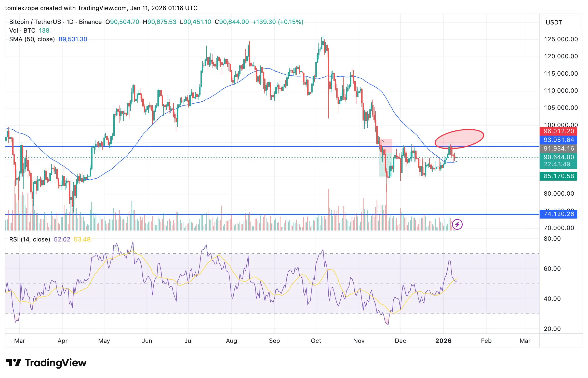Click the 1D interval in the title
This screenshot has width=588, height=378.
coord(70,22)
